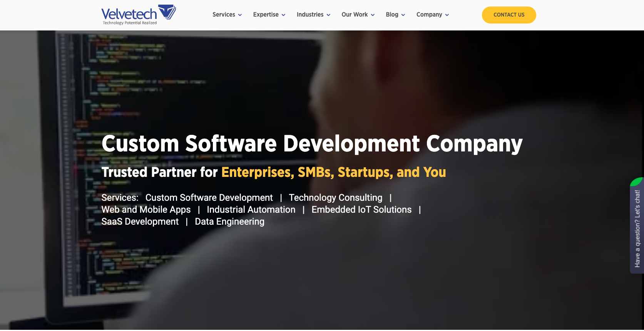Follow the Web and Mobile Apps link
Viewport: 644px width, 331px height.
pos(146,210)
